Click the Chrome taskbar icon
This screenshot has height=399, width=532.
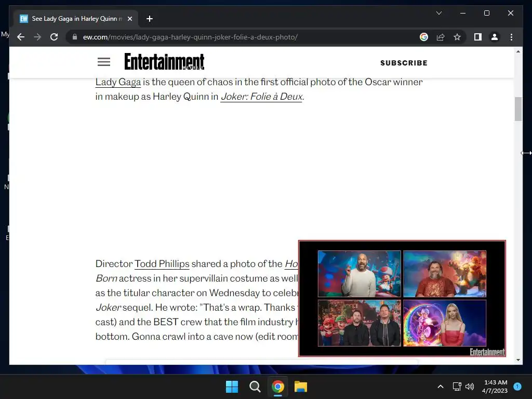(278, 387)
